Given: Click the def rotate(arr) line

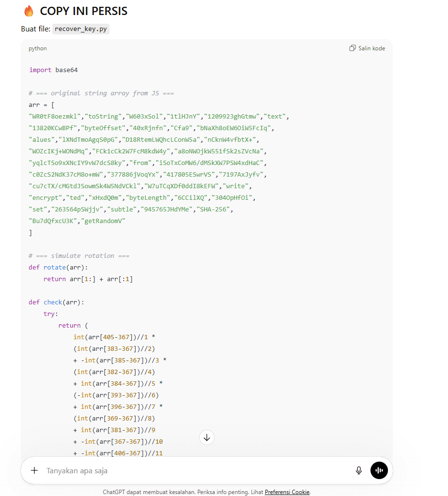Looking at the screenshot, I should point(58,268).
